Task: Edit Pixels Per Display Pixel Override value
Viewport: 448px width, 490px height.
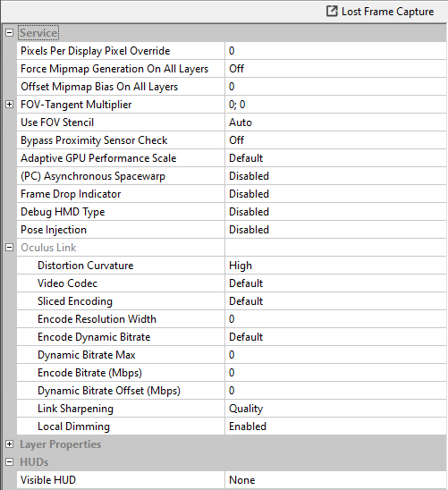Action: (x=335, y=51)
